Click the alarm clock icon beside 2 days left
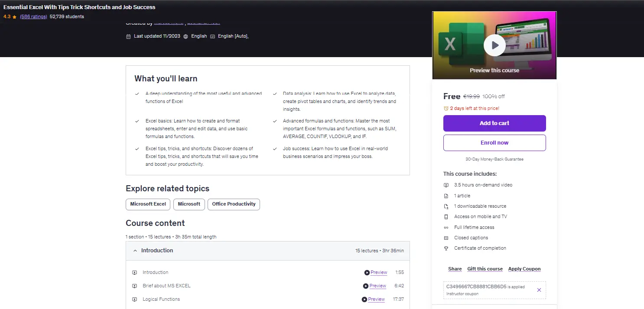Viewport: 644px width, 309px height. pos(446,108)
